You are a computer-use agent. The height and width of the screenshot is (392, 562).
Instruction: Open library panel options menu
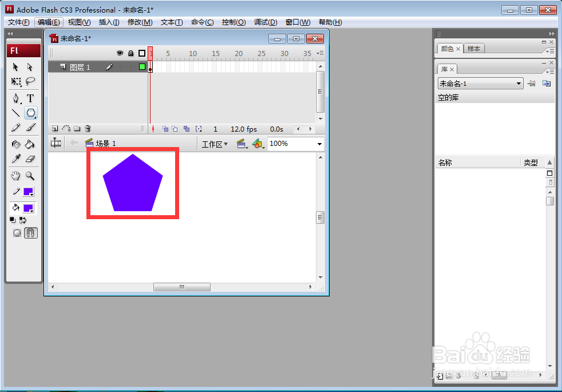pos(550,72)
